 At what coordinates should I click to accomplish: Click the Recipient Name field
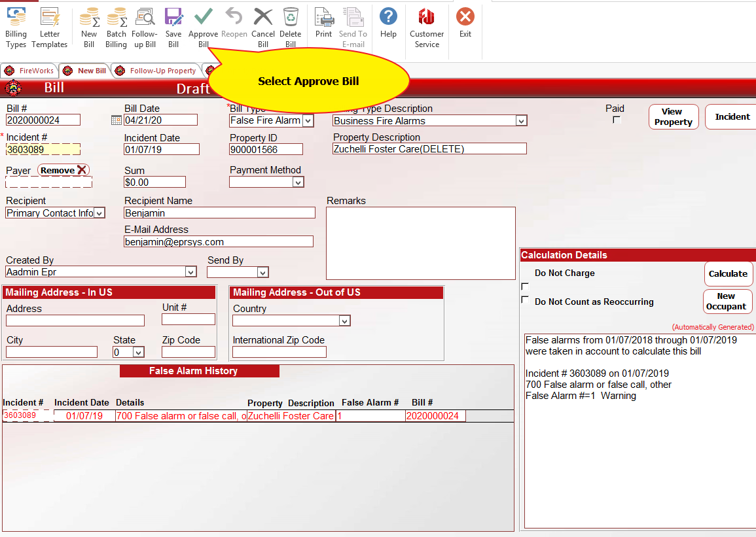coord(219,213)
